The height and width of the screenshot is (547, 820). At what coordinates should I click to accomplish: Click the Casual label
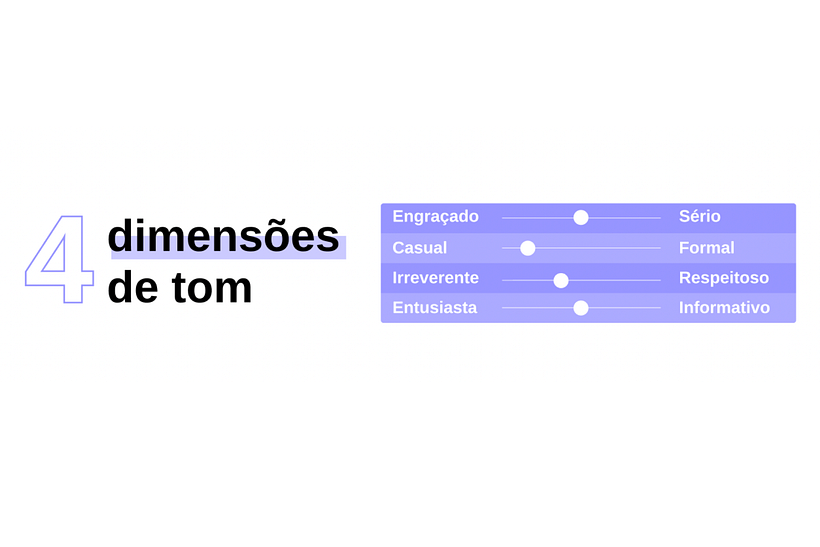419,247
